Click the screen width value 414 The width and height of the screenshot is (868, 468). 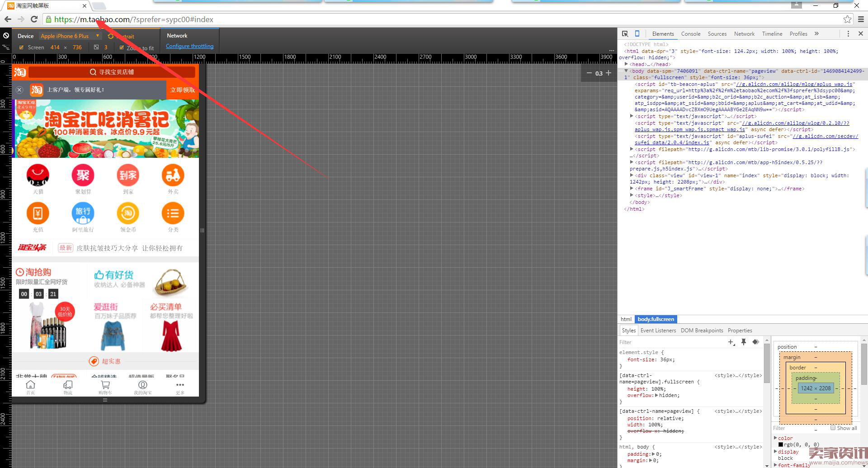[55, 47]
